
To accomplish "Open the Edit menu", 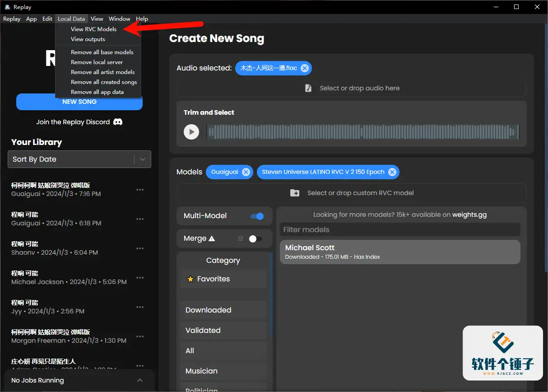I will pyautogui.click(x=47, y=19).
